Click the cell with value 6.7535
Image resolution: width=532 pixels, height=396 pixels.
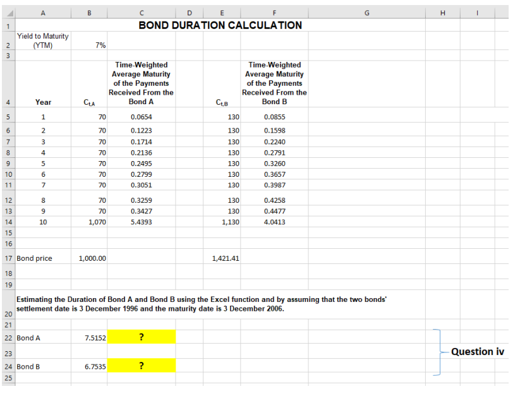pos(88,366)
